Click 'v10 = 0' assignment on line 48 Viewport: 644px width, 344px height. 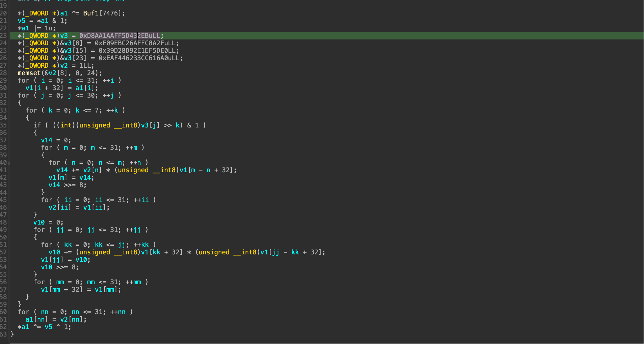coord(48,222)
